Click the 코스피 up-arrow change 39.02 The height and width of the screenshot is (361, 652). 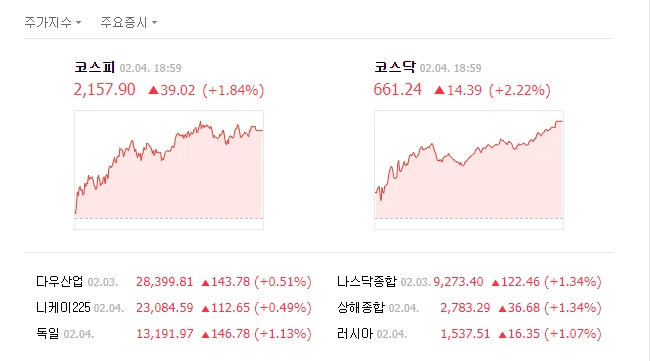click(x=172, y=90)
